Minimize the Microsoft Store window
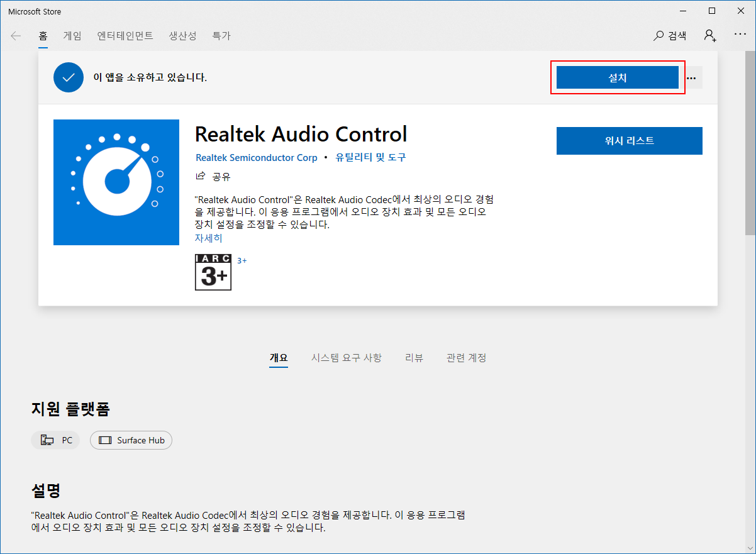756x554 pixels. (x=682, y=11)
